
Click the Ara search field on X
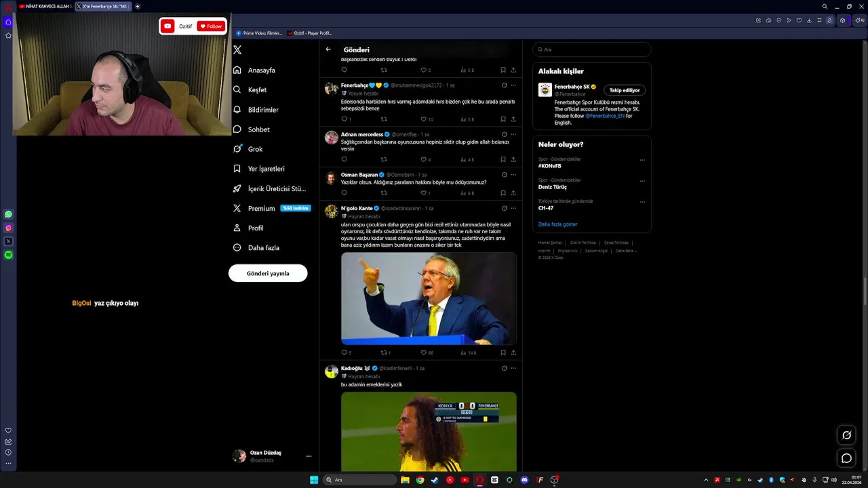[x=592, y=49]
